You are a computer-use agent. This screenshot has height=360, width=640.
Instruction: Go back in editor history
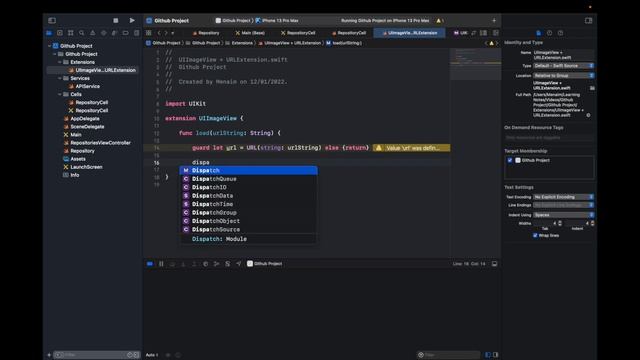pyautogui.click(x=159, y=33)
